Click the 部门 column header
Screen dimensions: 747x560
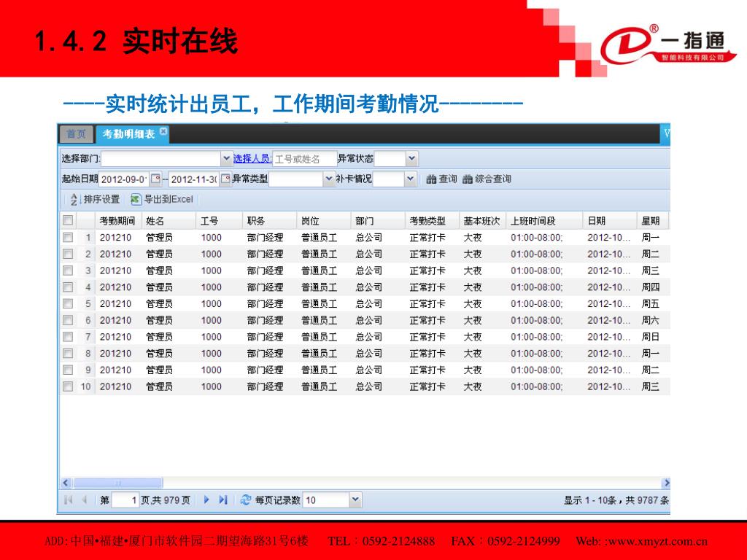pos(379,220)
